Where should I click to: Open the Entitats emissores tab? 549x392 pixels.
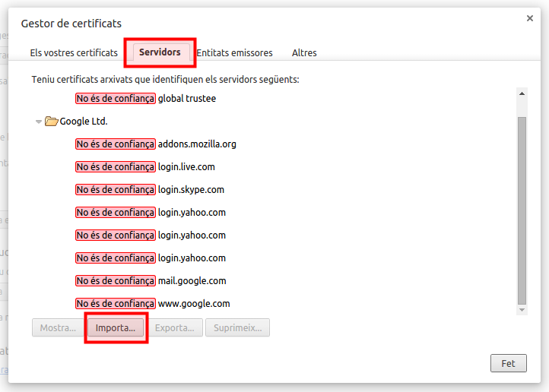pos(234,53)
